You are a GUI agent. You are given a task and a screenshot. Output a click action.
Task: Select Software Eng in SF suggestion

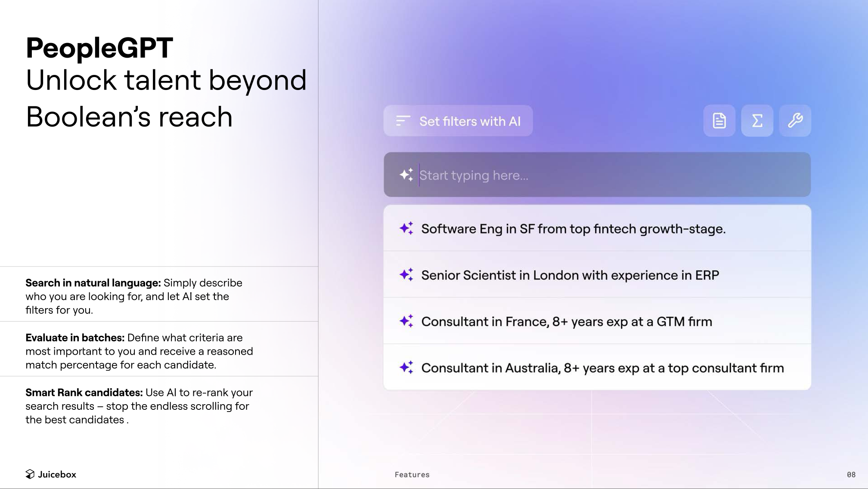click(x=573, y=229)
